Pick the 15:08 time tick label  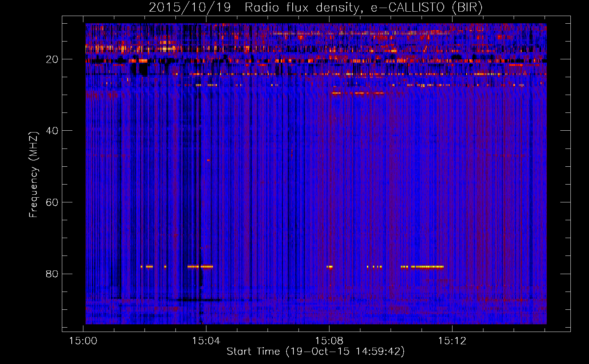[329, 341]
